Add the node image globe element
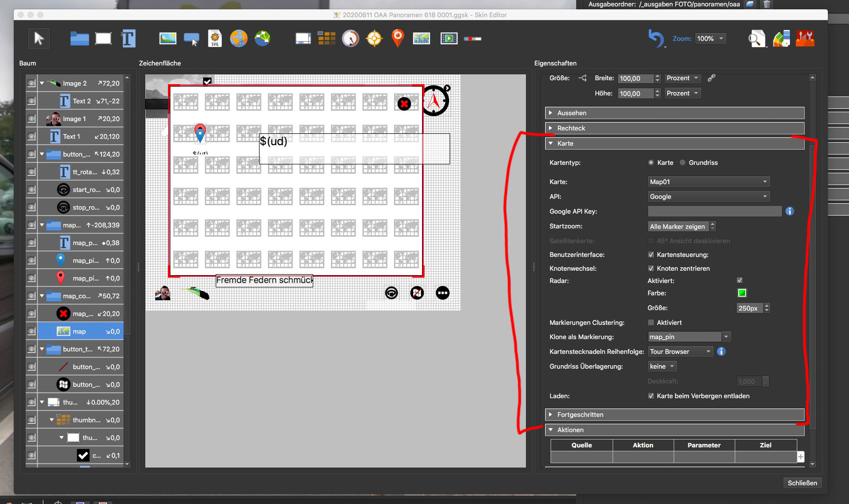This screenshot has height=504, width=849. (x=262, y=38)
